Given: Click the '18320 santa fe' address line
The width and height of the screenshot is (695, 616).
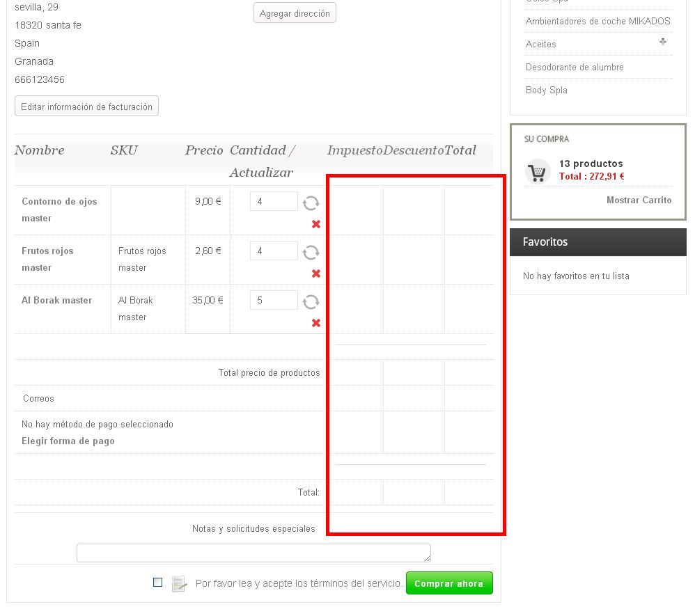Looking at the screenshot, I should (x=48, y=25).
